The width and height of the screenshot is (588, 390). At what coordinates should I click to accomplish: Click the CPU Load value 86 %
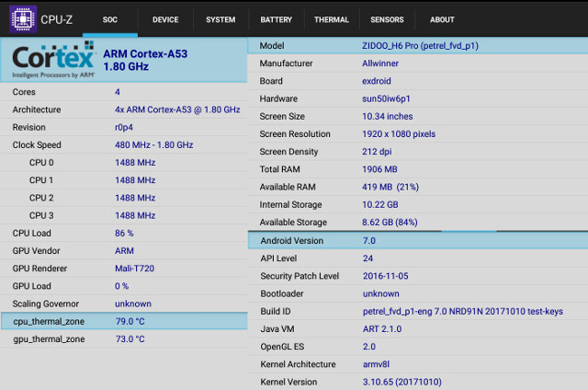pyautogui.click(x=124, y=233)
